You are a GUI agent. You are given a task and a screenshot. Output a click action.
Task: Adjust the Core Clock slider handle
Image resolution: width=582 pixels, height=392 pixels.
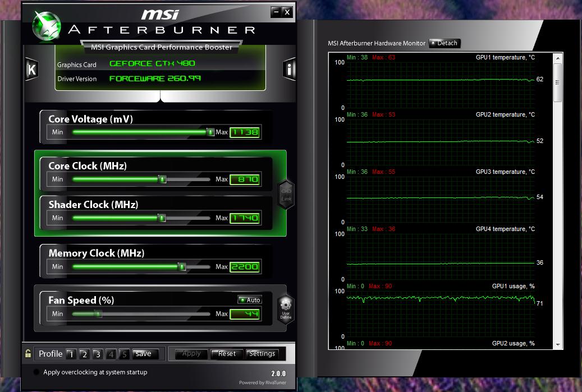(162, 179)
